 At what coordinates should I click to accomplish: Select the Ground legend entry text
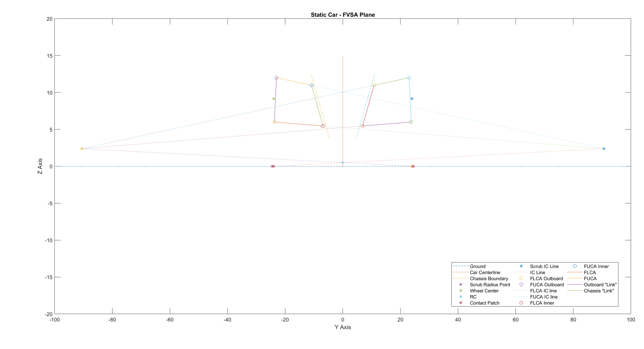click(478, 266)
